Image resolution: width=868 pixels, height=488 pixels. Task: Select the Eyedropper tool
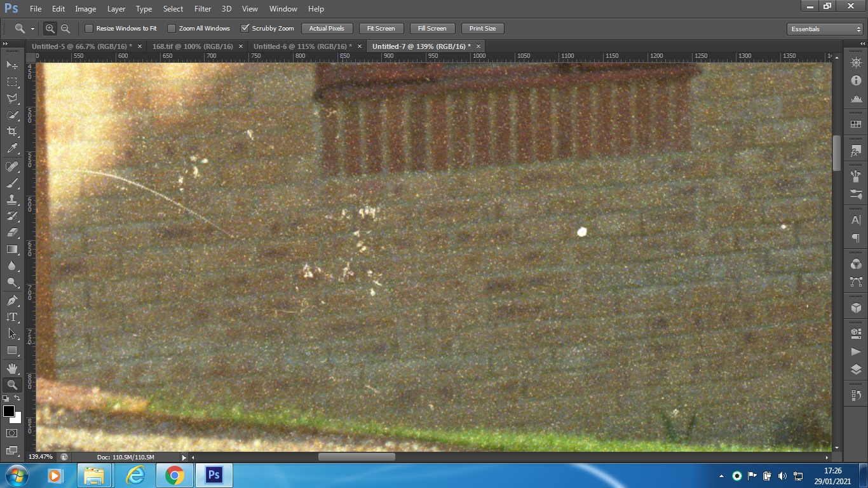pyautogui.click(x=12, y=149)
